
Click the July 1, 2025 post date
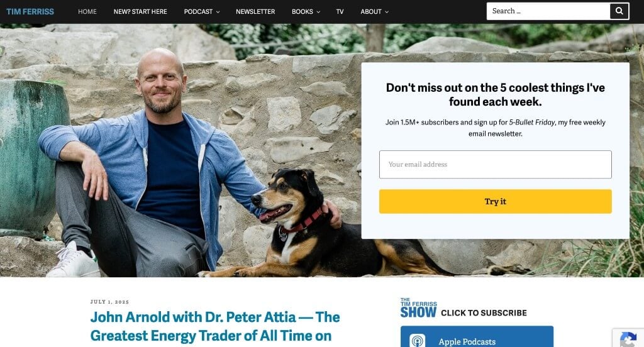pyautogui.click(x=109, y=302)
